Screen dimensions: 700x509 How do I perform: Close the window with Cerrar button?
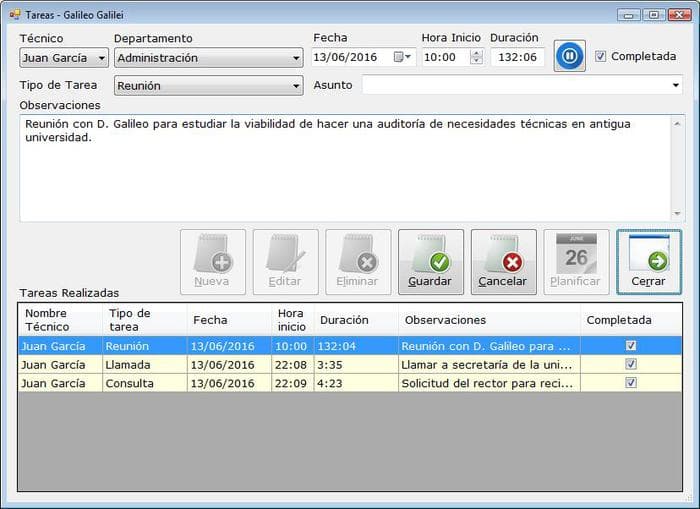(x=649, y=262)
